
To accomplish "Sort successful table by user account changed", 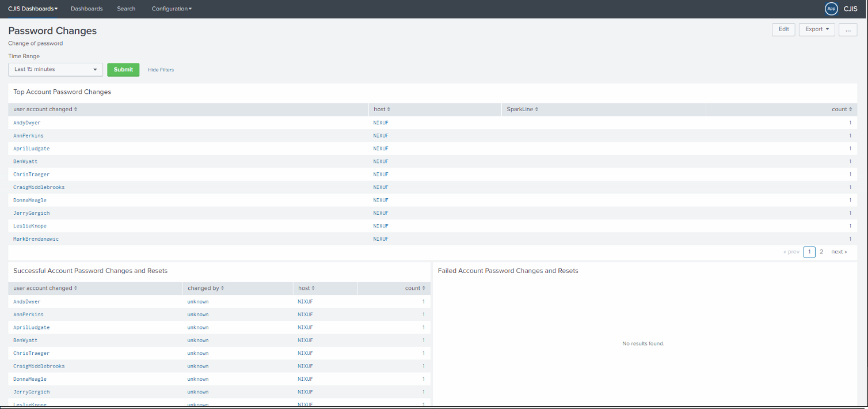I will click(45, 288).
